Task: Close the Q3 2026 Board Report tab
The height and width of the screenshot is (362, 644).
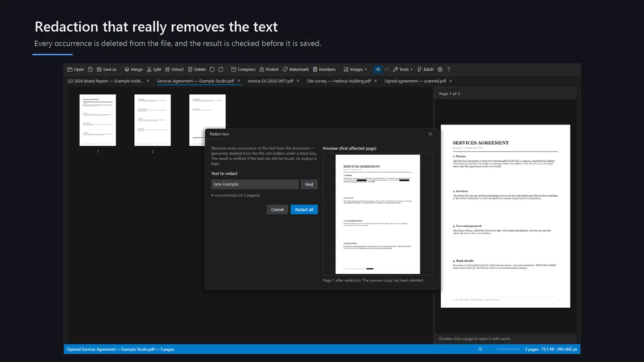Action: click(148, 81)
